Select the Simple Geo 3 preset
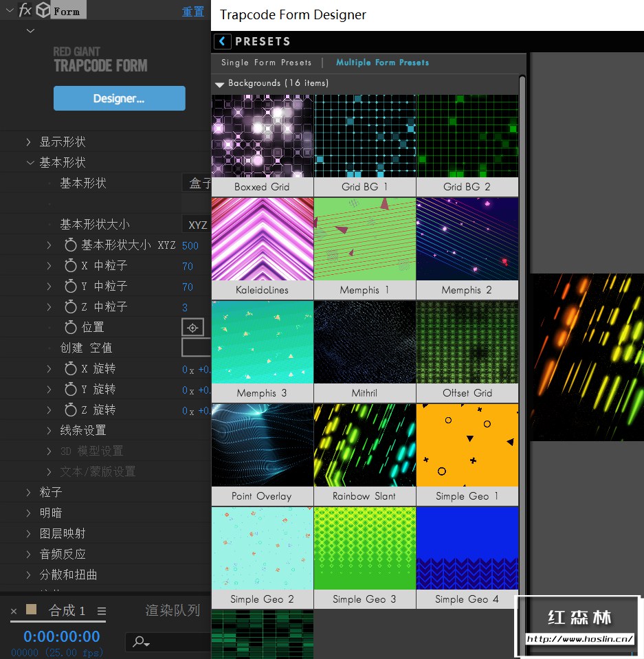This screenshot has height=659, width=644. click(365, 557)
